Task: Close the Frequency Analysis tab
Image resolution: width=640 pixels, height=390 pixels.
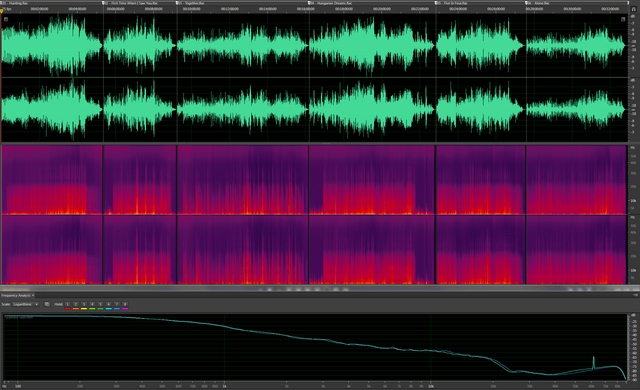Action: tap(33, 295)
